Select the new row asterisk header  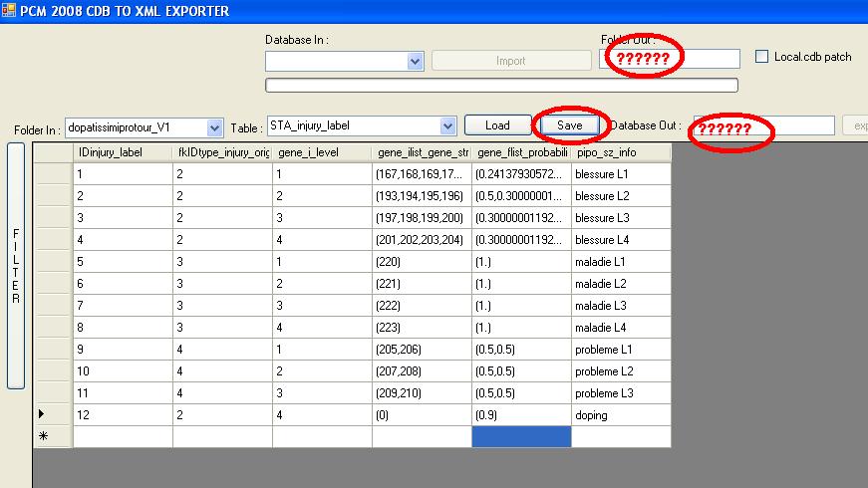click(53, 436)
